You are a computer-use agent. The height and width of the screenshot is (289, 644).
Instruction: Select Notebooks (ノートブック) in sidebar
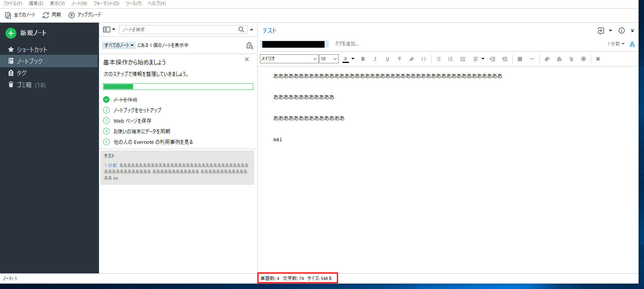click(x=49, y=61)
